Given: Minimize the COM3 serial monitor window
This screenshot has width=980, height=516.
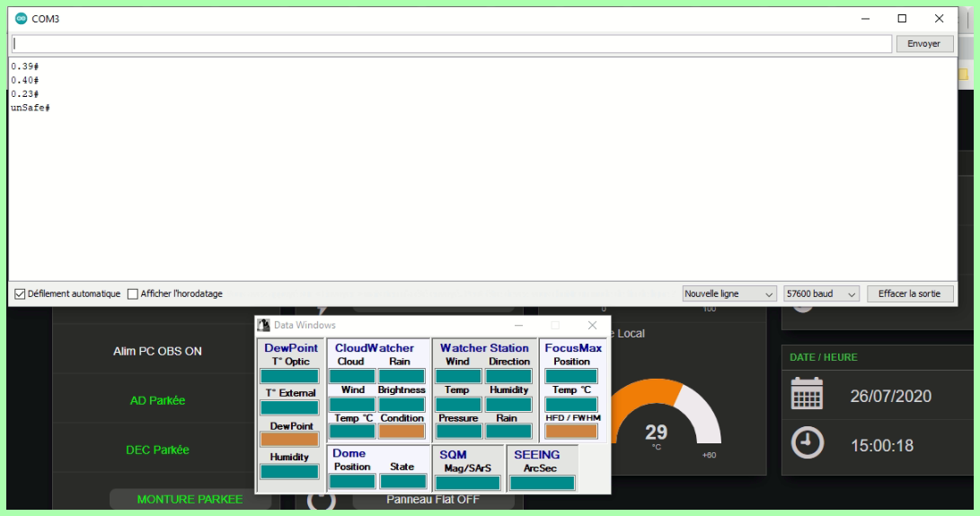Looking at the screenshot, I should tap(866, 19).
